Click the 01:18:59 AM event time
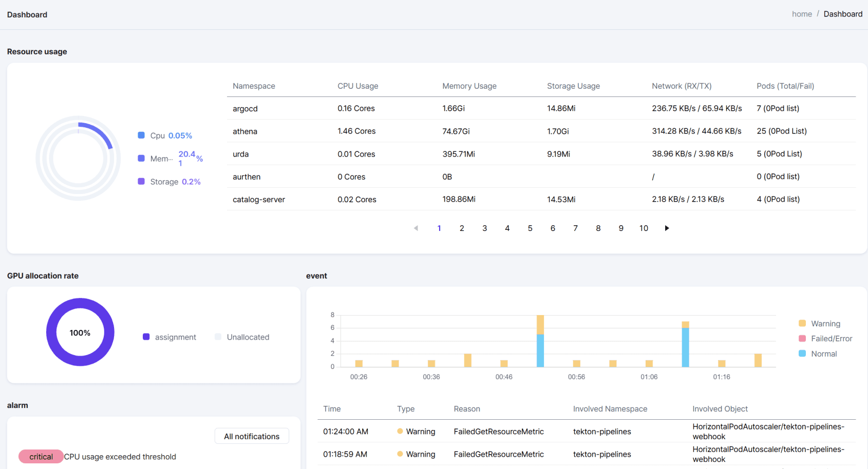 point(345,454)
